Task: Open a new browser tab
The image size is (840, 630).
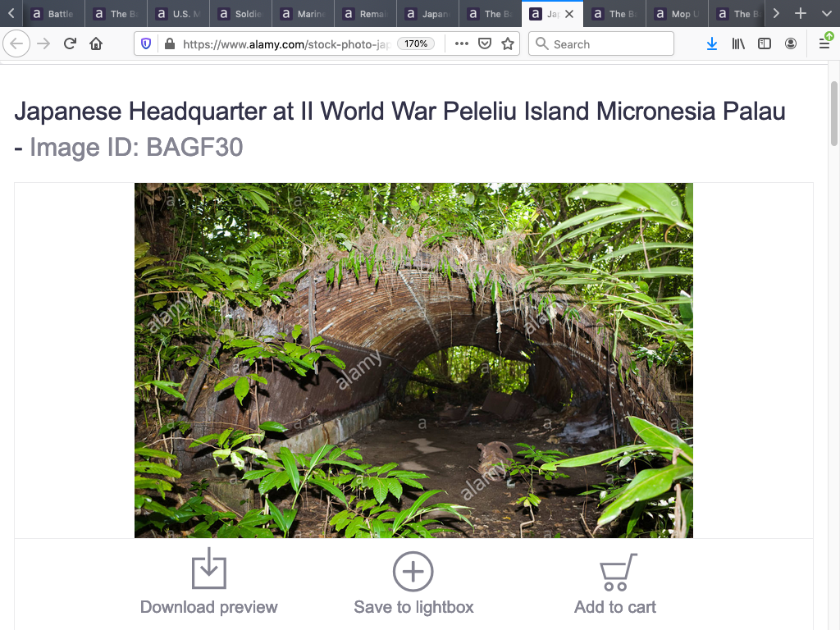Action: (x=801, y=14)
